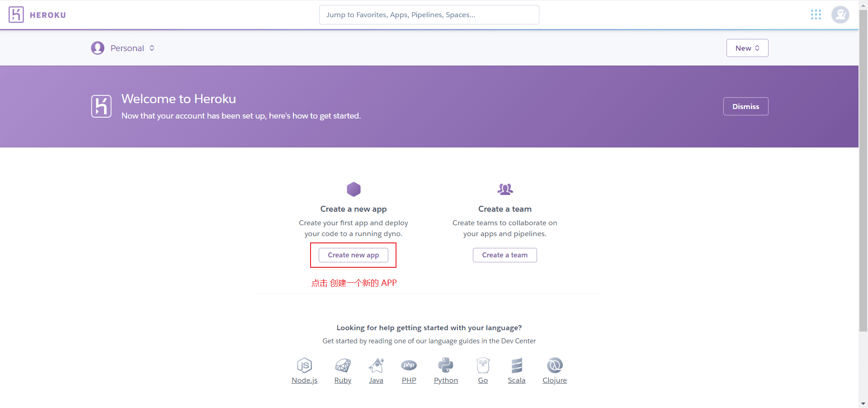The image size is (868, 408).
Task: Dismiss the Welcome to Heroku banner
Action: pyautogui.click(x=745, y=106)
